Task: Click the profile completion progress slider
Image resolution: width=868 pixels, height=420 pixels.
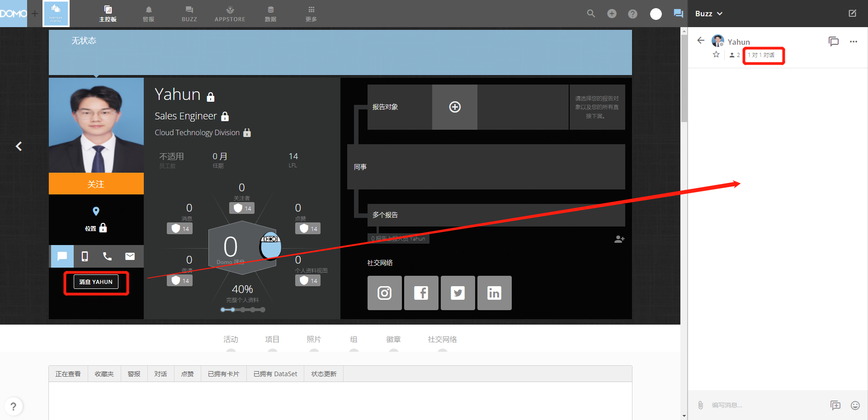Action: [243, 310]
